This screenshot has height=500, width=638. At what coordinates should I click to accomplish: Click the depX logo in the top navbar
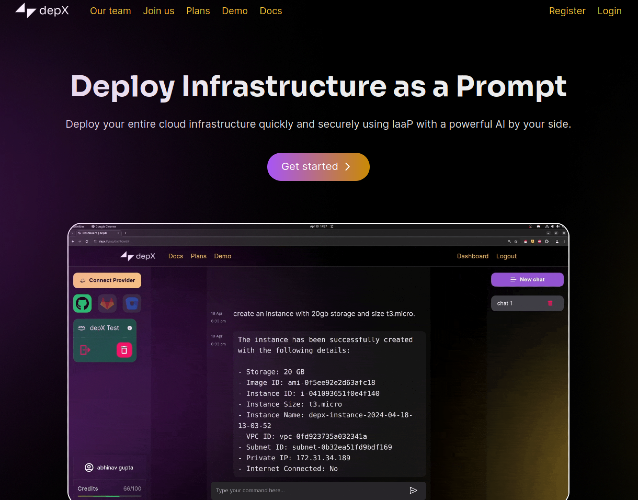(42, 11)
